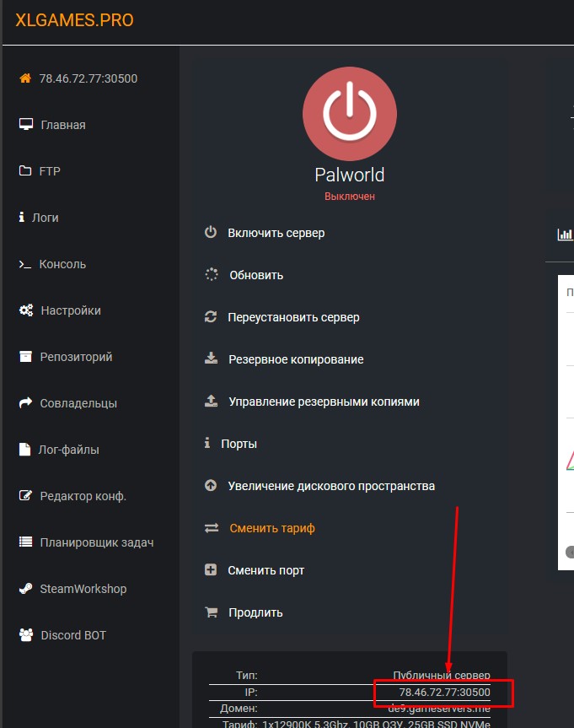Open server Настройки via gear icon
Image resolution: width=574 pixels, height=728 pixels.
(x=25, y=310)
